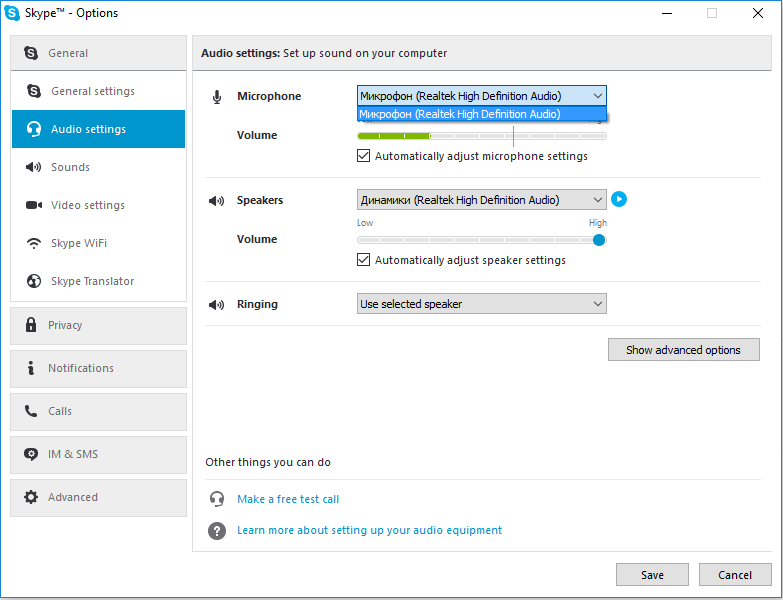Click the phone icon beside Calls
Image resolution: width=783 pixels, height=600 pixels.
[x=31, y=411]
